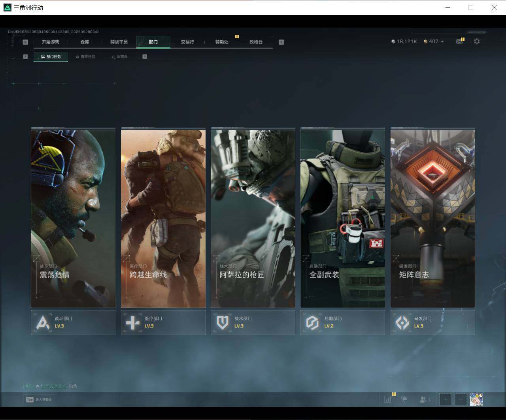506x420 pixels.
Task: Open the settings gear icon
Action: click(x=477, y=41)
